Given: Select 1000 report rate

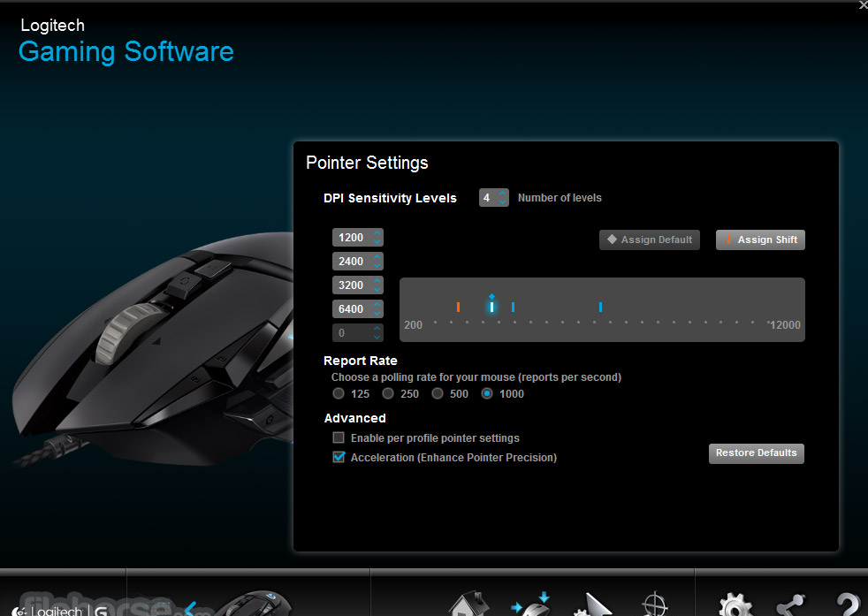Looking at the screenshot, I should (x=486, y=393).
